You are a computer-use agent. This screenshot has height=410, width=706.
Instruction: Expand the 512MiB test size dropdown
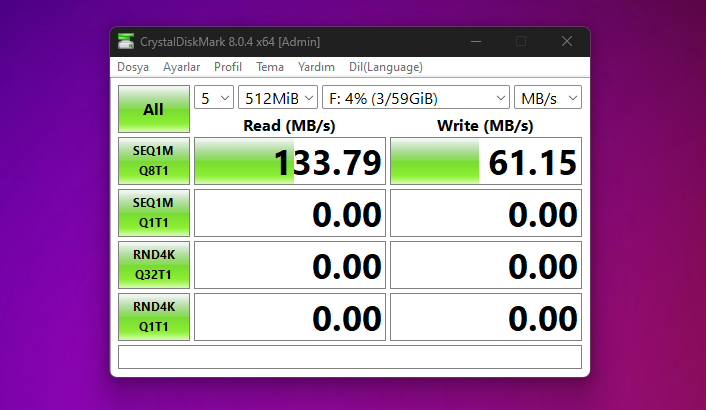[x=278, y=98]
